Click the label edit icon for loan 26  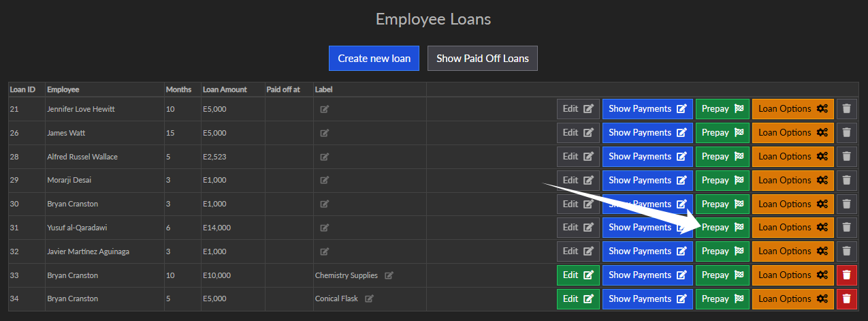tap(324, 133)
